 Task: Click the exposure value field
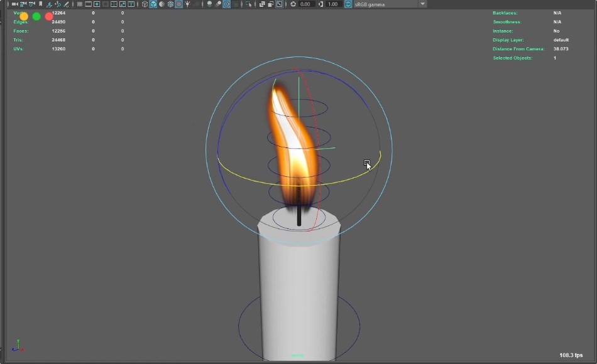307,4
